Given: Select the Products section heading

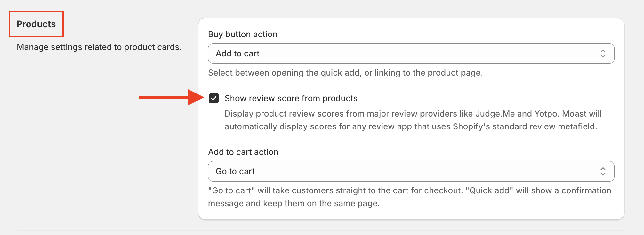Looking at the screenshot, I should [36, 24].
